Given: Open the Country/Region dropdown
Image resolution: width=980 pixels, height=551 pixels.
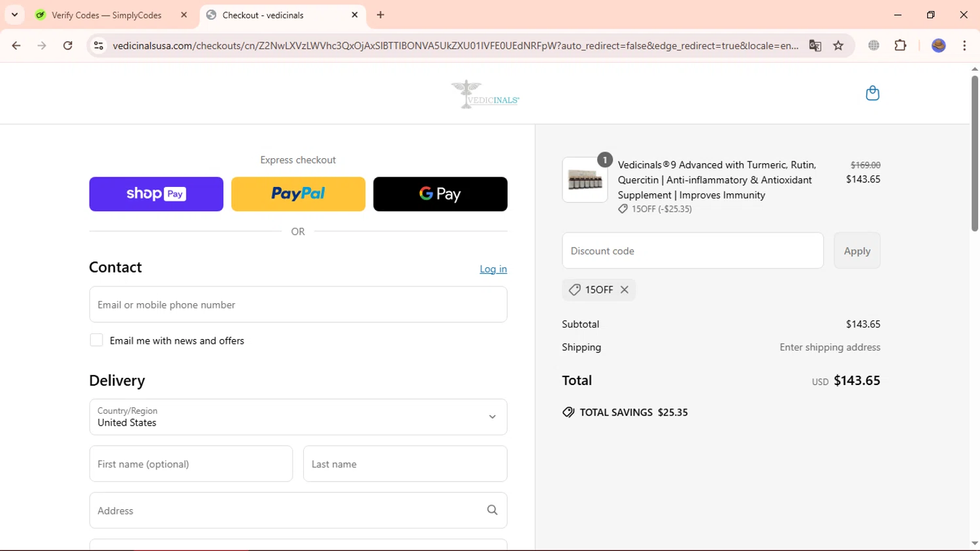Looking at the screenshot, I should [x=298, y=417].
